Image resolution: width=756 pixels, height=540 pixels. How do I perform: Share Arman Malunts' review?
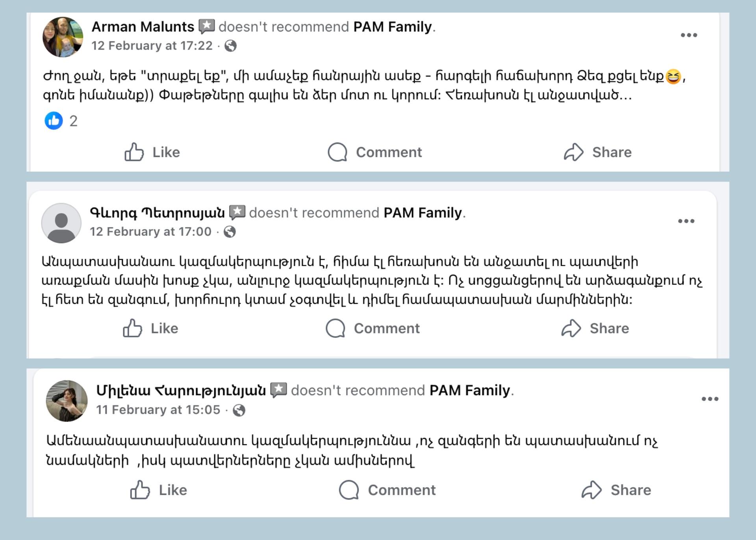tap(597, 152)
